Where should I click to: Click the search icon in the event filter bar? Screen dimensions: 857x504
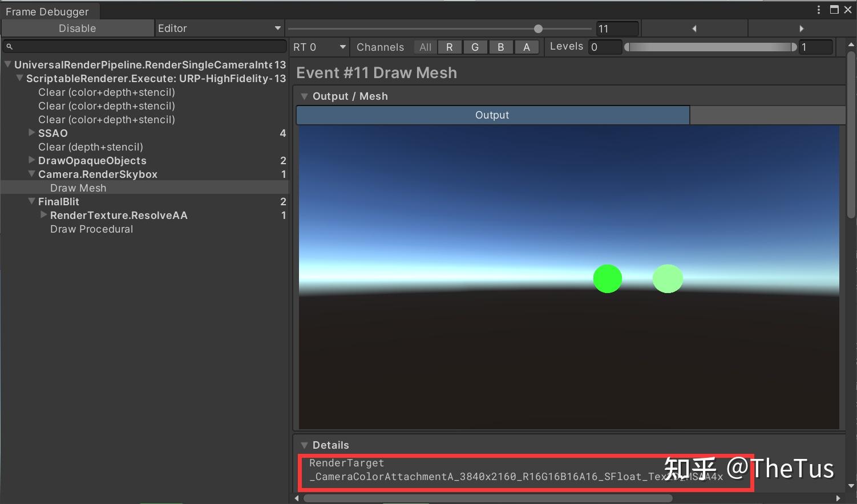point(9,46)
